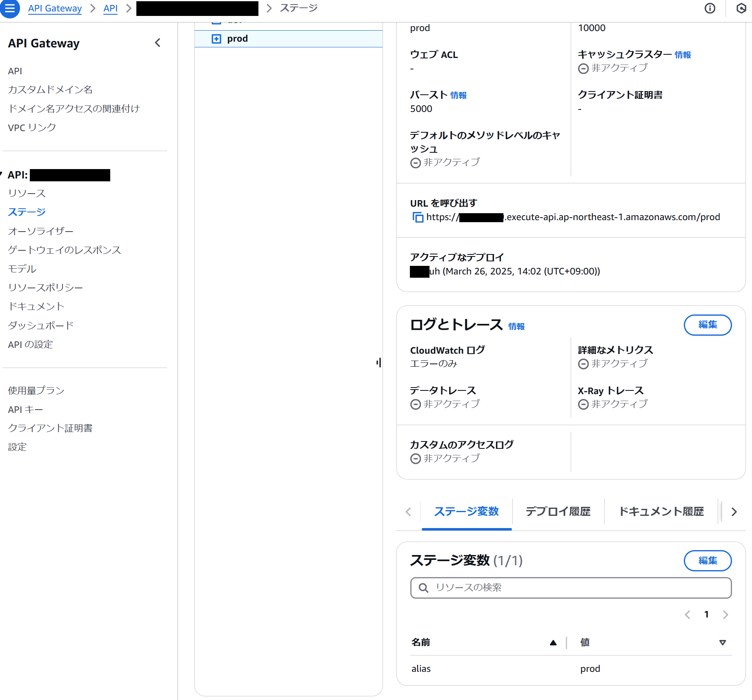Edit the stage variables
Image resolution: width=752 pixels, height=700 pixels.
coord(708,561)
